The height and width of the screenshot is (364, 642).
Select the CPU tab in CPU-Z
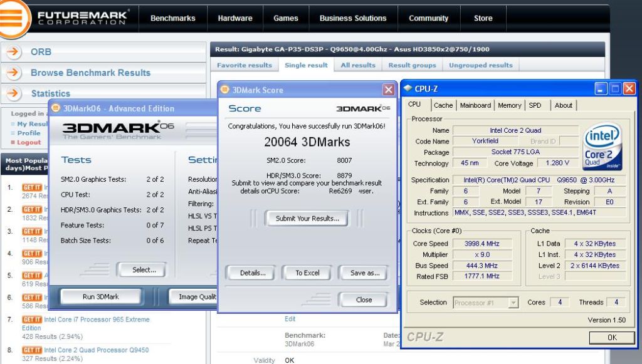click(416, 104)
